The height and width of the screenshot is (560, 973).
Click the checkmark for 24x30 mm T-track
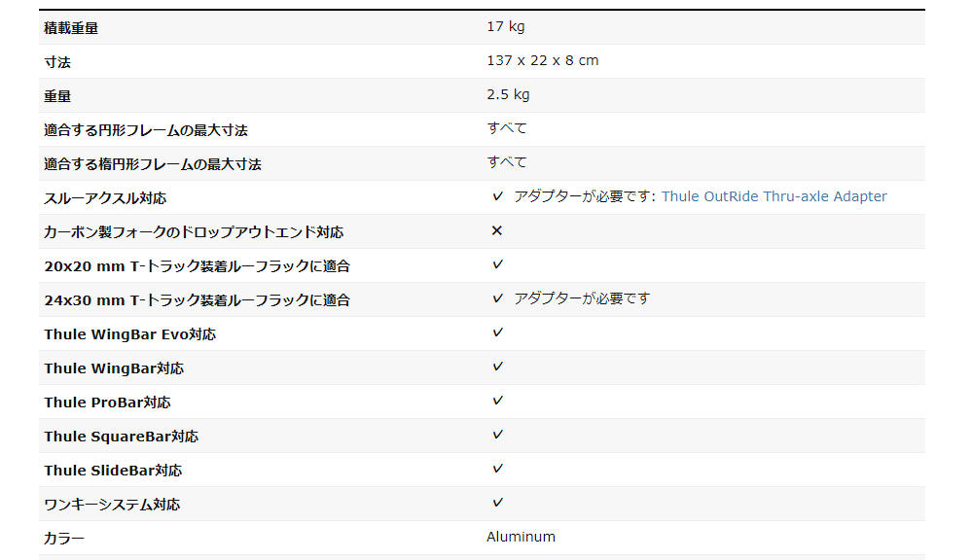[x=497, y=298]
